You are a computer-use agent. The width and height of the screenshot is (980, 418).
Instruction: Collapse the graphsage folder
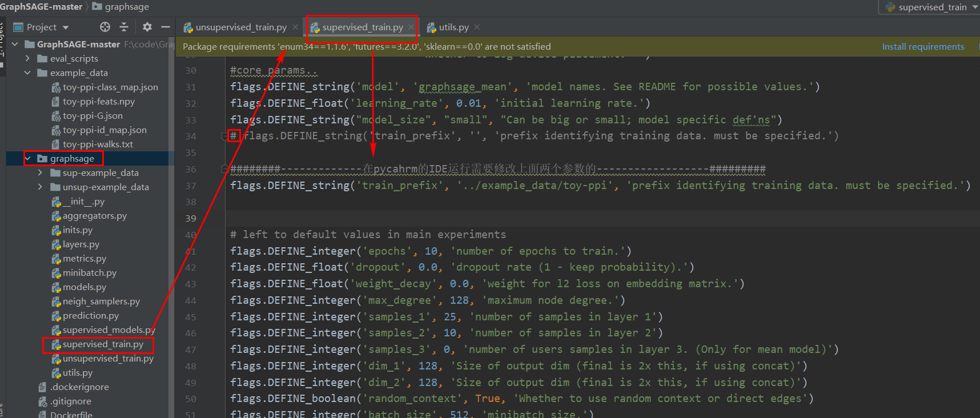27,158
